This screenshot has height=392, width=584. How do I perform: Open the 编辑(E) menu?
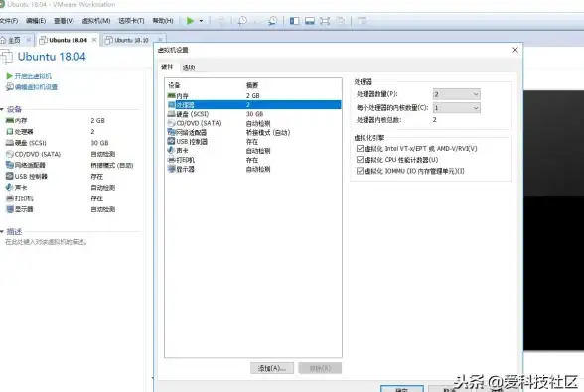coord(36,21)
